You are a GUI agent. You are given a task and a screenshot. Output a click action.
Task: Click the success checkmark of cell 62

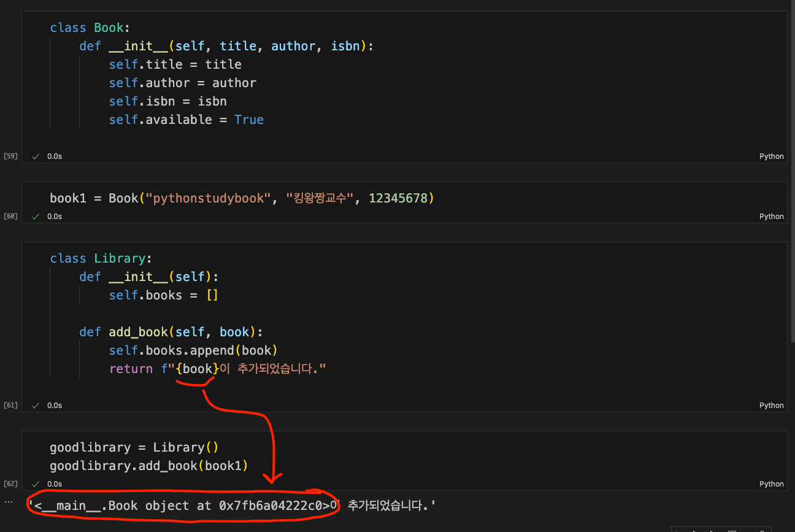tap(36, 484)
